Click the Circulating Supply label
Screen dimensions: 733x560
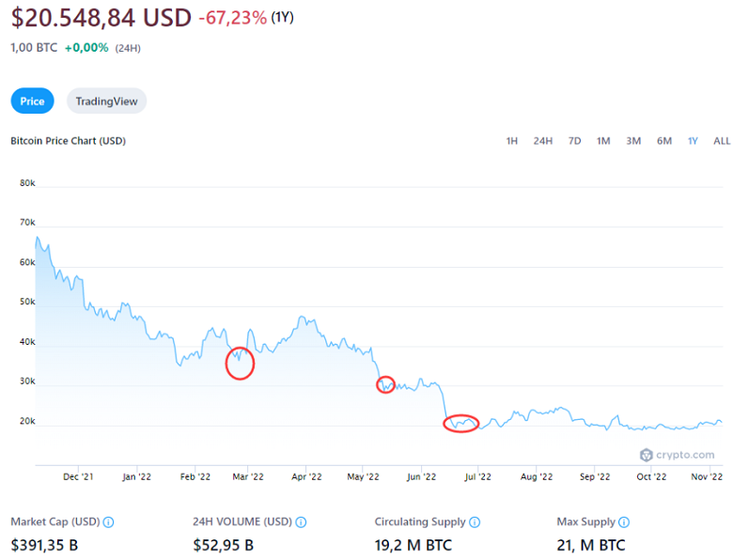click(420, 521)
